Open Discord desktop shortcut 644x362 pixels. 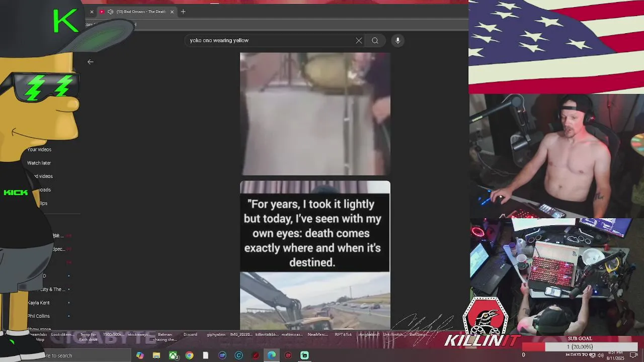click(190, 335)
